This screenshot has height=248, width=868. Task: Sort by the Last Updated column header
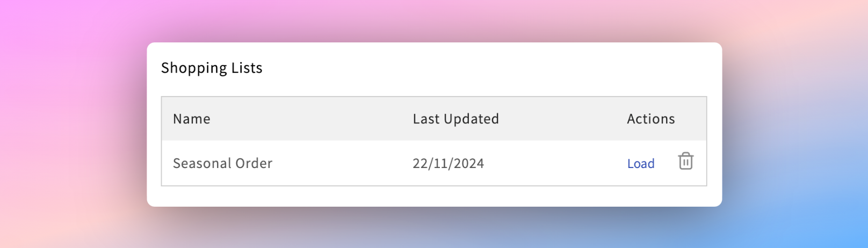[455, 119]
